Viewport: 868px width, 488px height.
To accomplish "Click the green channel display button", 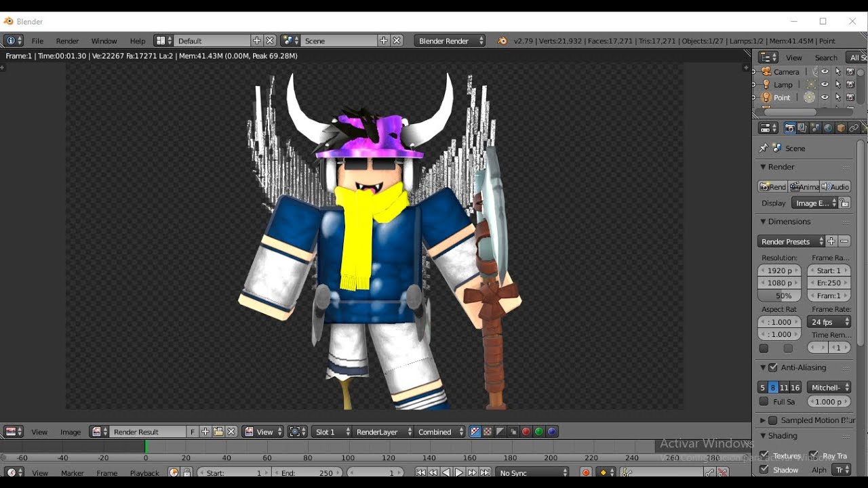I will pyautogui.click(x=539, y=432).
